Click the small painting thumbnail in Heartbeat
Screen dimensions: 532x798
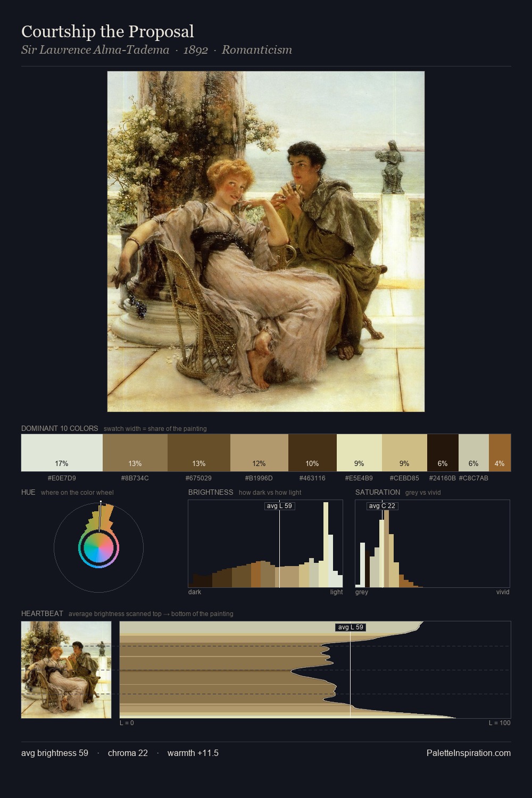66,670
